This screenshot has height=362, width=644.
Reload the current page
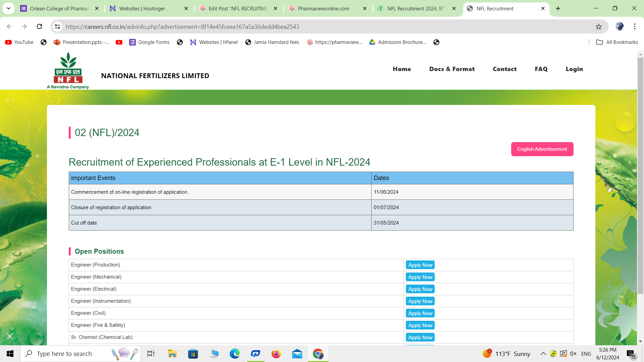pos(39,26)
